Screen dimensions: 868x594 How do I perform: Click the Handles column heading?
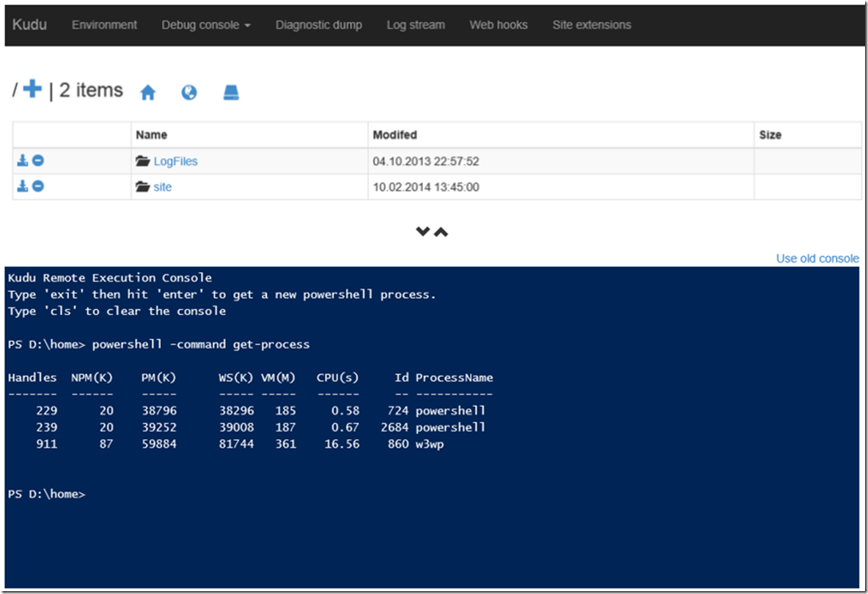click(x=32, y=378)
